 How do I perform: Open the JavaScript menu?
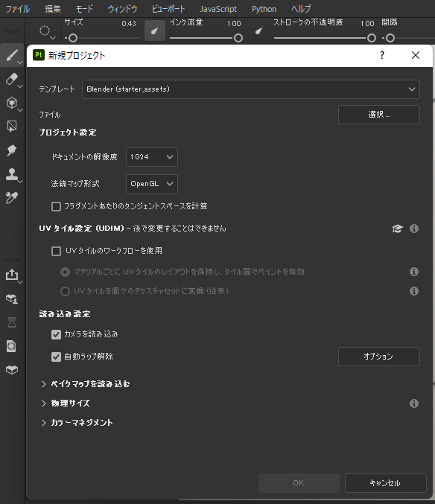pyautogui.click(x=218, y=9)
